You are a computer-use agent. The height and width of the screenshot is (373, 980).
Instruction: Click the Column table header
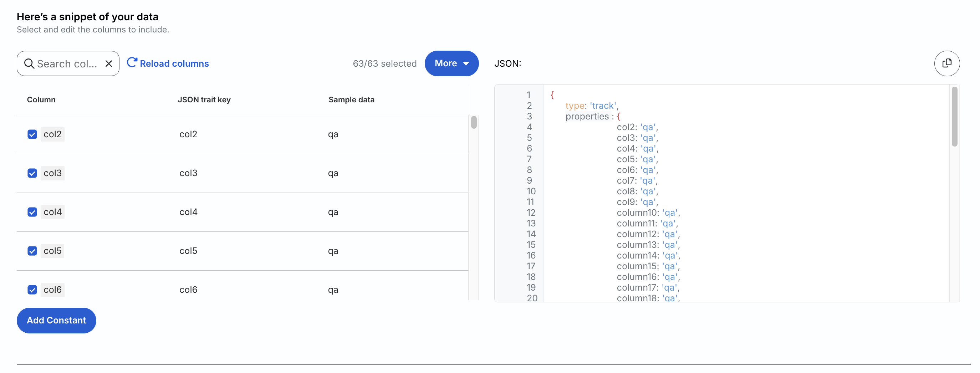click(x=41, y=99)
